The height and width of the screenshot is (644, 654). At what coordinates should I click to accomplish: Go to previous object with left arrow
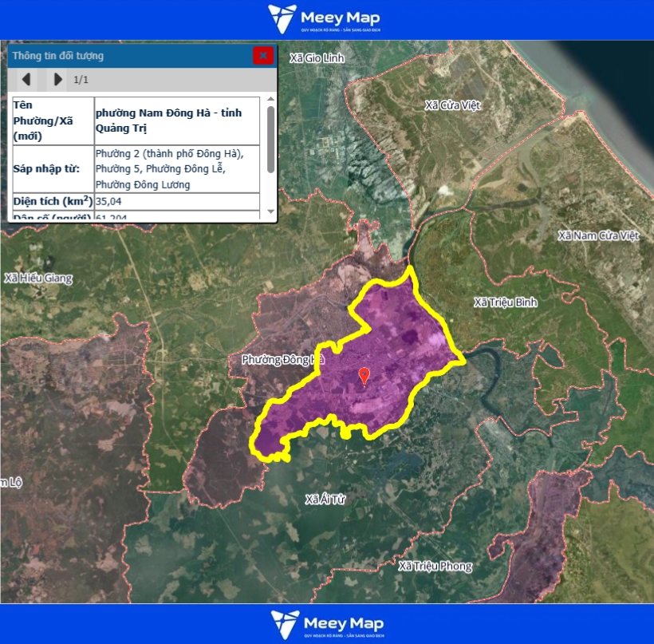pyautogui.click(x=26, y=79)
